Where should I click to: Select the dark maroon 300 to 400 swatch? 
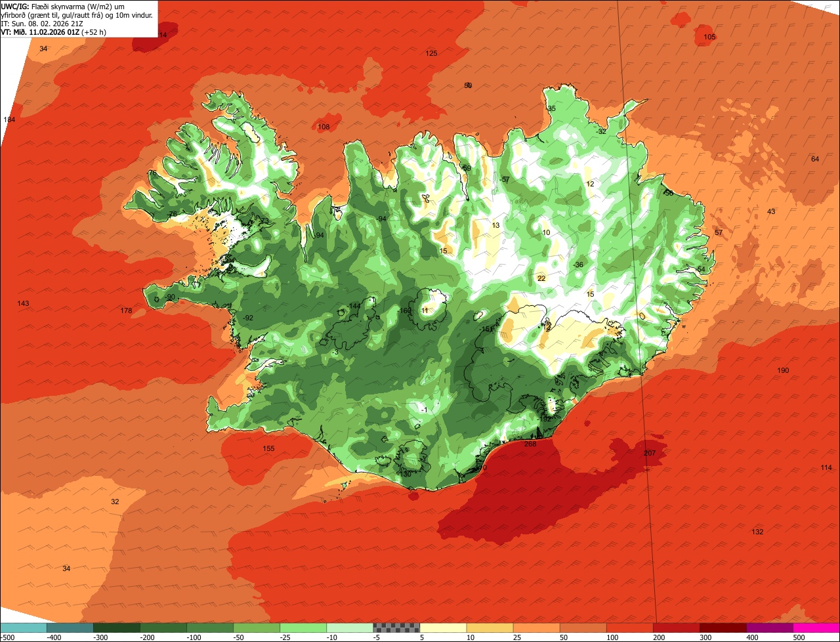tap(723, 628)
